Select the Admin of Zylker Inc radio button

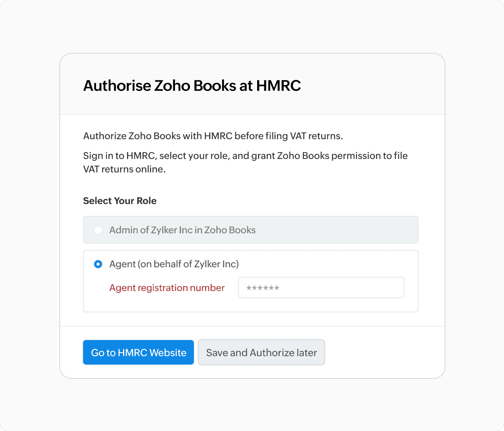(98, 230)
